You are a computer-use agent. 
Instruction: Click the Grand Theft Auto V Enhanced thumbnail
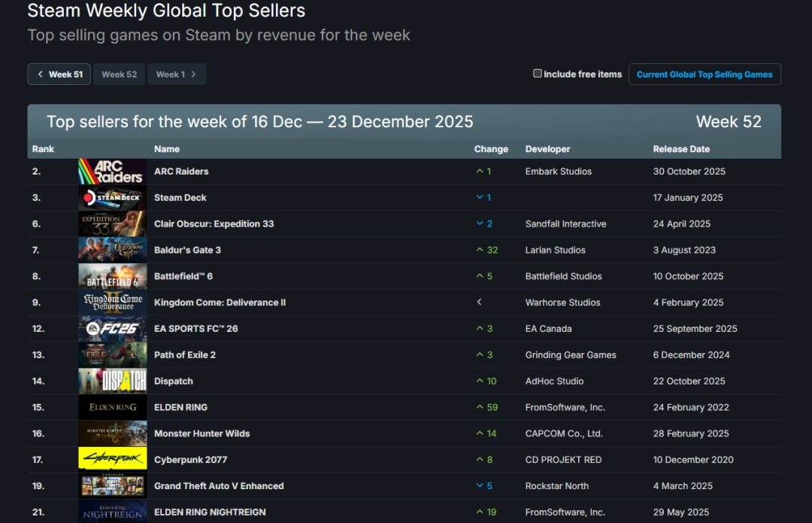tap(112, 486)
